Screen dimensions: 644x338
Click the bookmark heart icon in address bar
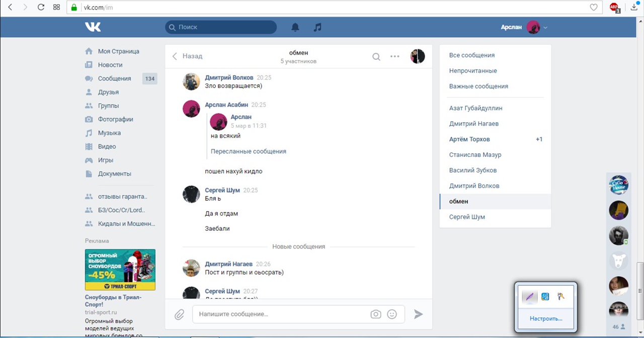pos(594,7)
